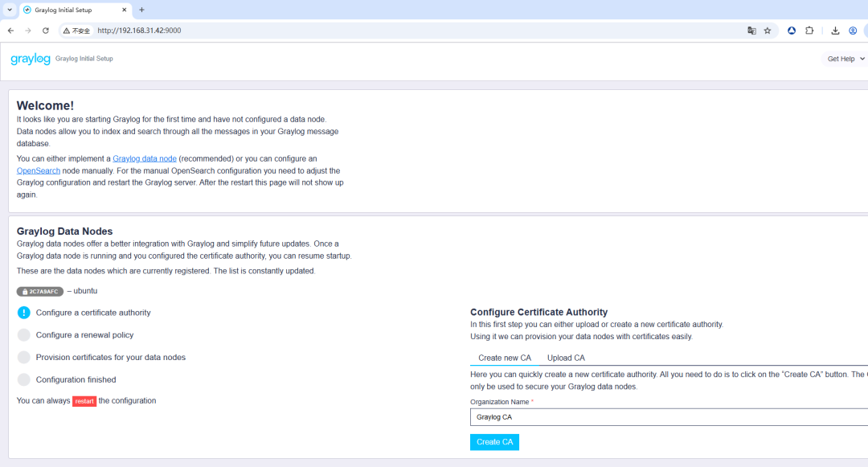
Task: Click the Configure Certificate Authority heading
Action: click(x=538, y=312)
